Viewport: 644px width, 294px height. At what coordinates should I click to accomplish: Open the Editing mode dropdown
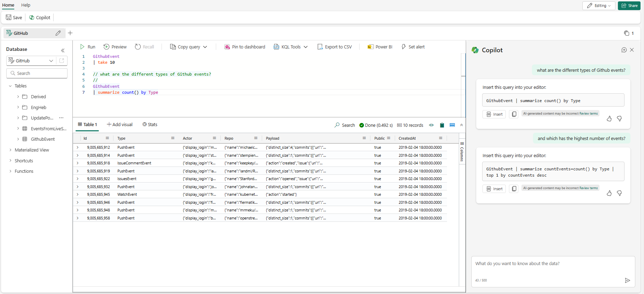click(599, 6)
